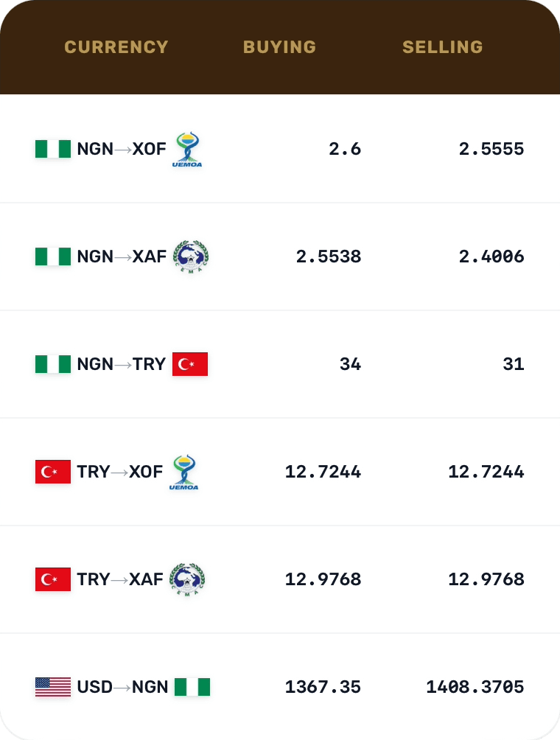This screenshot has width=560, height=740.
Task: Click the Nigerian flag in NGN→XAF row
Action: coord(53,256)
